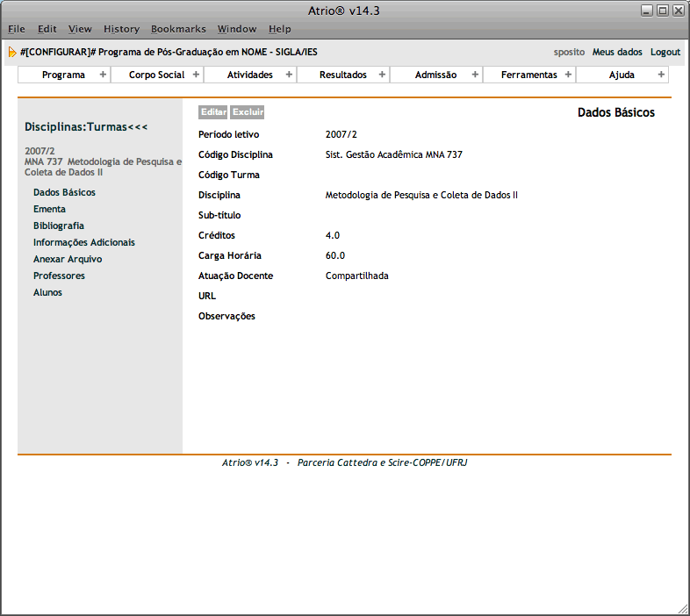
Task: Go to Informações Adicionais in sidebar
Action: click(84, 242)
